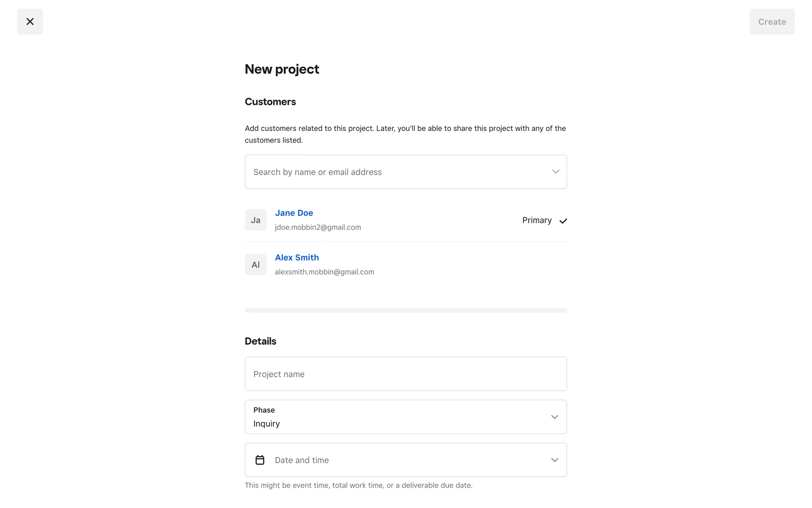Focus the customer search field
Screen dimensions: 812x508
pyautogui.click(x=398, y=172)
